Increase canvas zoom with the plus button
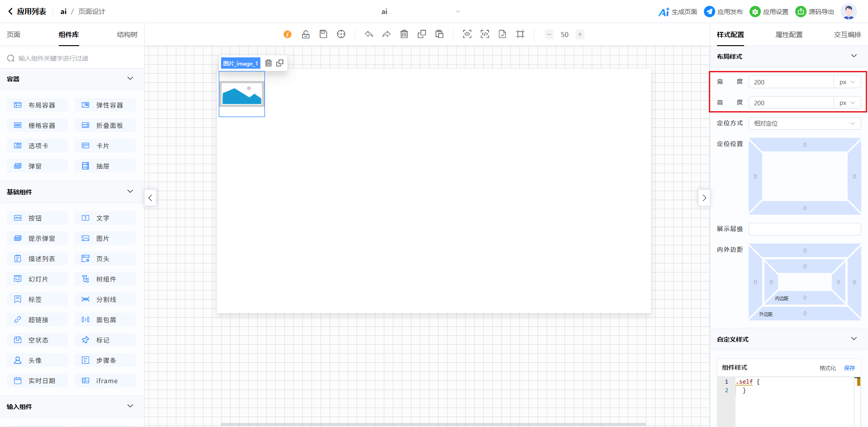 pyautogui.click(x=580, y=34)
